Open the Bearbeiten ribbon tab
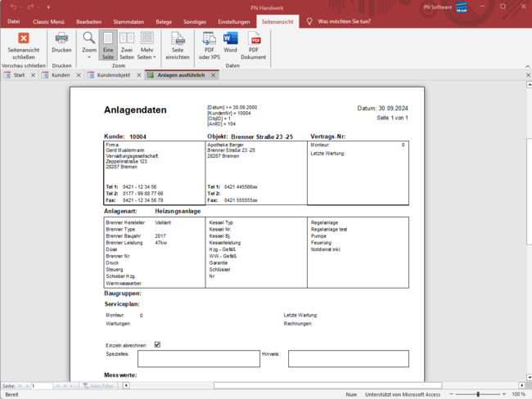The width and height of the screenshot is (532, 399). (x=89, y=22)
